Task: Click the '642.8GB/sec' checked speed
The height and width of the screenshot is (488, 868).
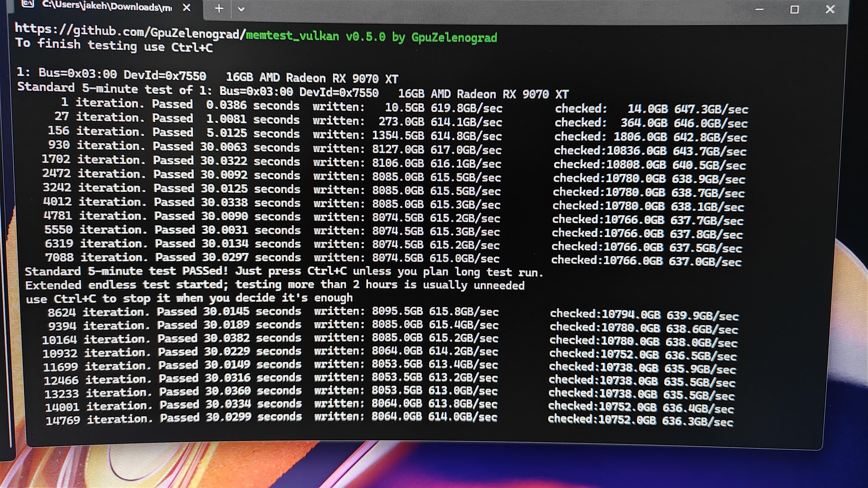Action: pyautogui.click(x=710, y=137)
